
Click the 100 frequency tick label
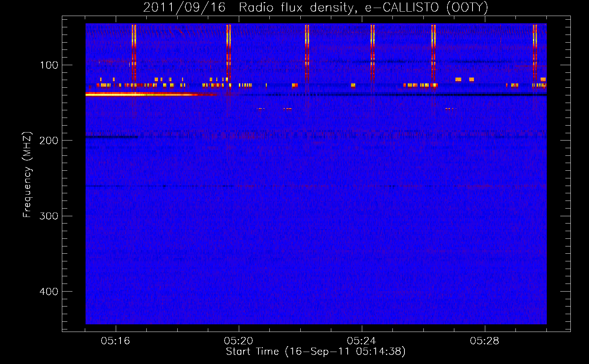pos(49,65)
